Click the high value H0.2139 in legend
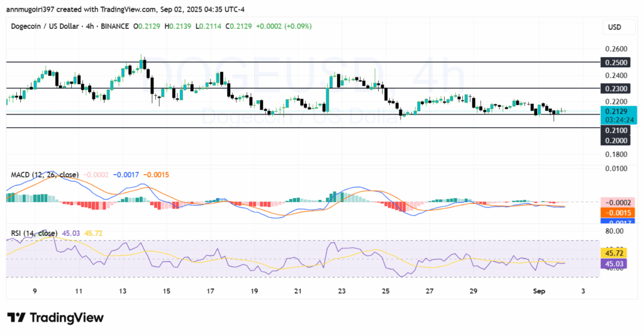 pyautogui.click(x=178, y=26)
